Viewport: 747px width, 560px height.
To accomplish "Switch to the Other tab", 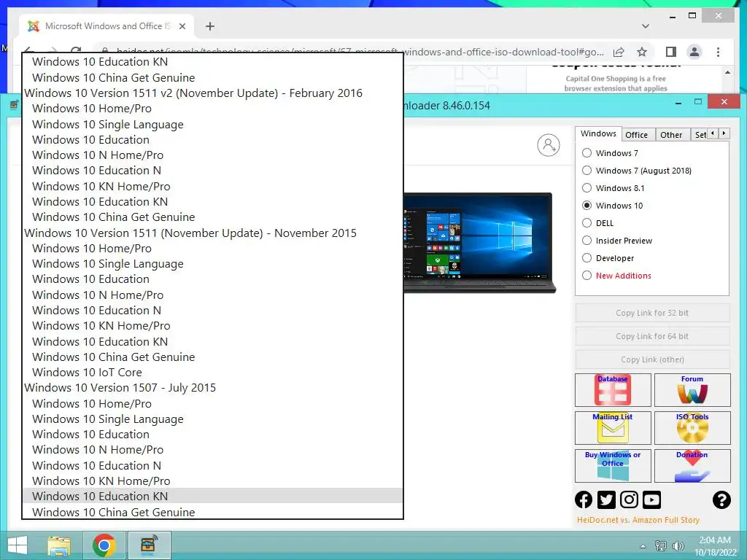I will [671, 135].
